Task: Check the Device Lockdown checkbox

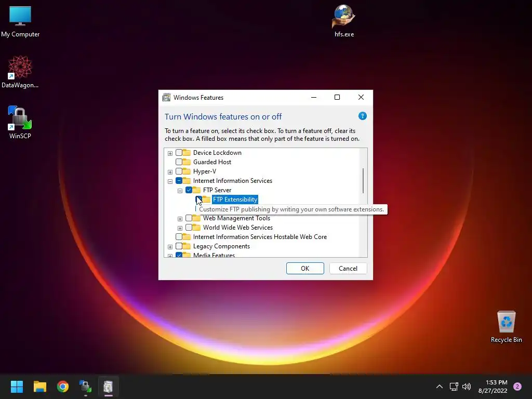Action: (x=179, y=153)
